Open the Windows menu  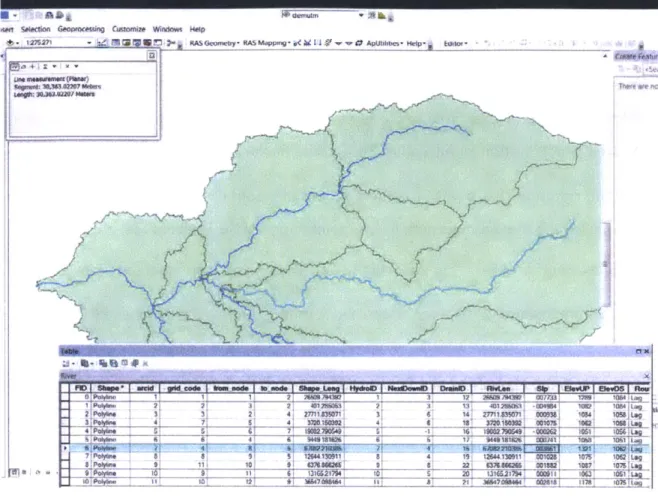(167, 29)
